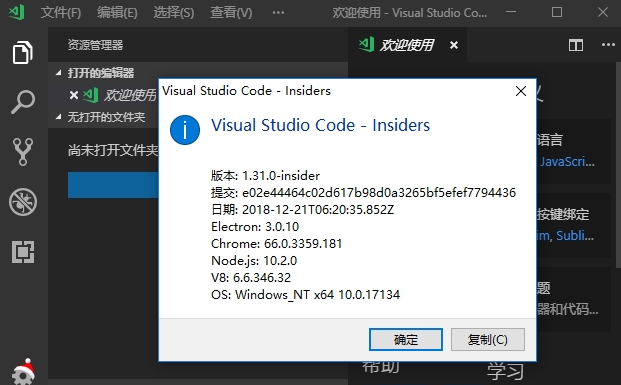Maximize the VS Code window
The height and width of the screenshot is (385, 621).
[557, 12]
